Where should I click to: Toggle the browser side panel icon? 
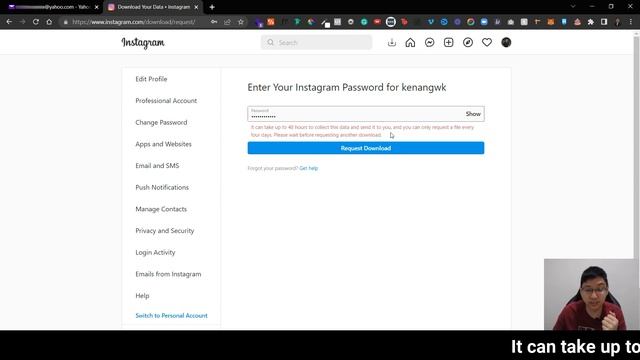[604, 22]
